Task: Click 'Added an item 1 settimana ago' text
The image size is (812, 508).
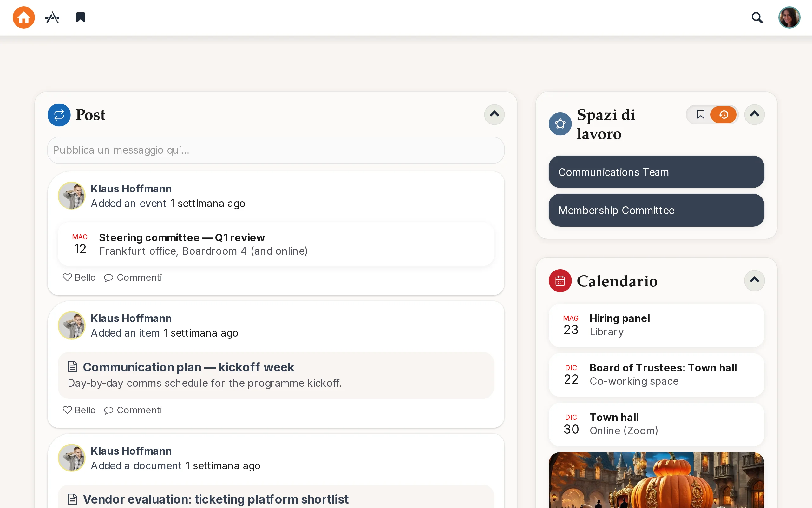Action: click(164, 333)
